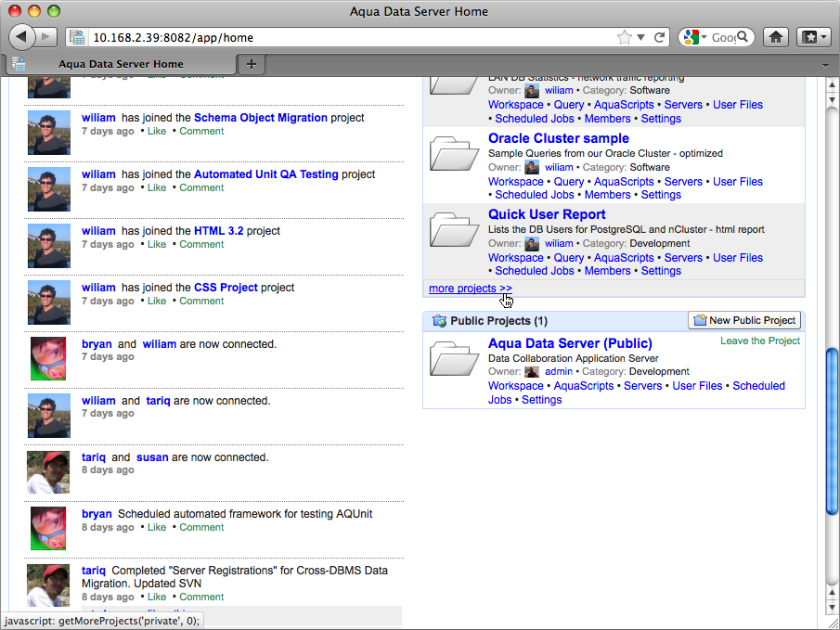
Task: Open the HTML 3.2 project link
Action: click(x=218, y=231)
